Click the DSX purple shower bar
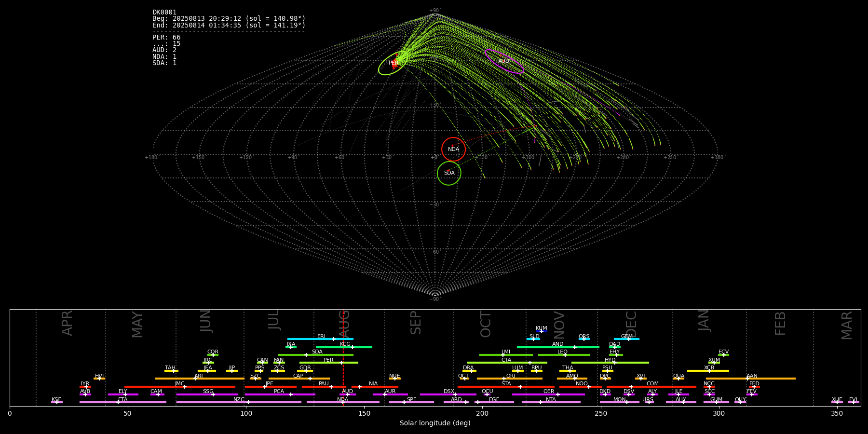This screenshot has height=434, width=868. point(448,394)
